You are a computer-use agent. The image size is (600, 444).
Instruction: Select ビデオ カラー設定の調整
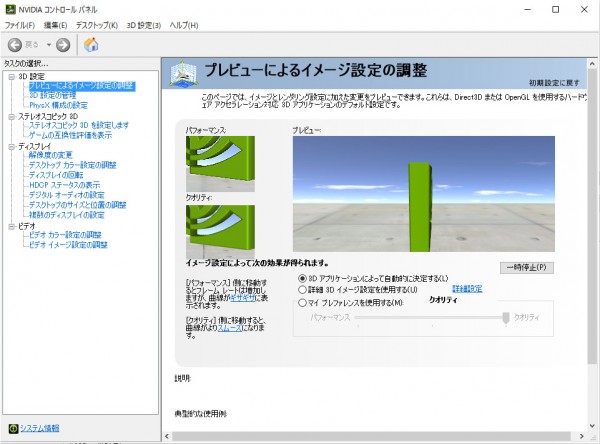point(65,235)
